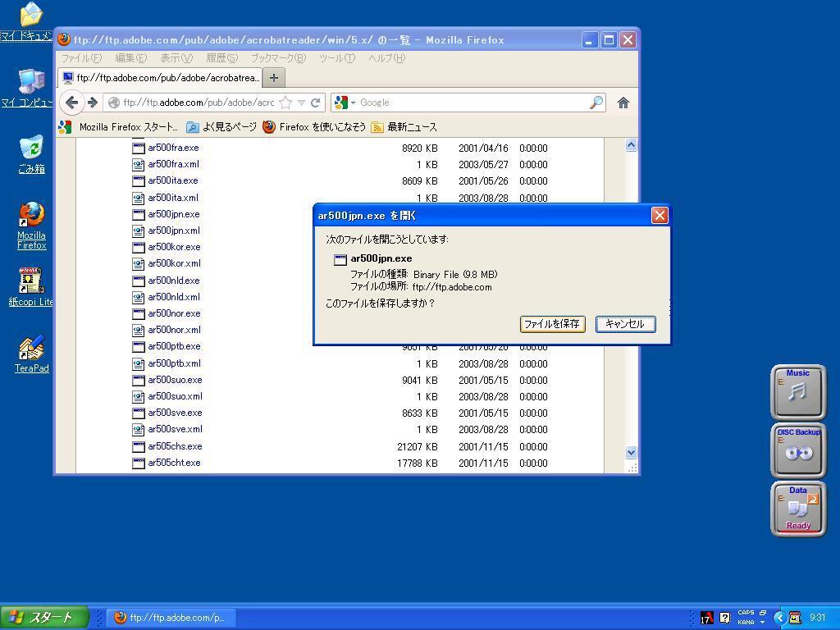Click the page scrollbar up arrow
The image size is (840, 630).
tap(631, 144)
